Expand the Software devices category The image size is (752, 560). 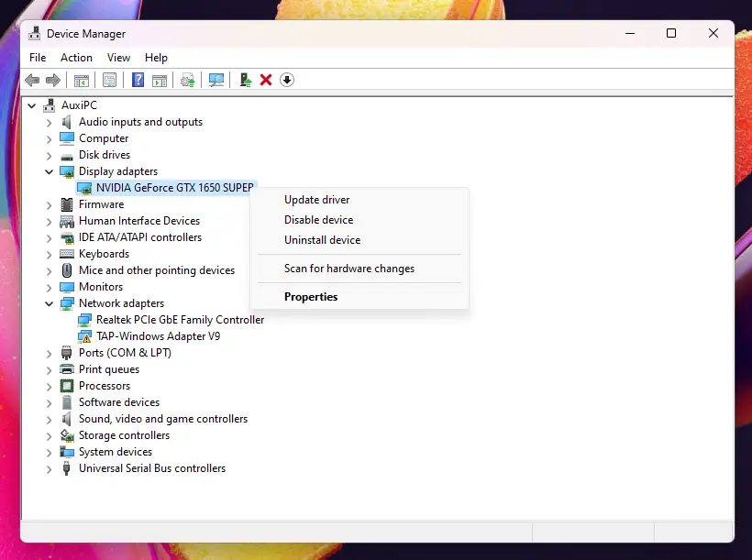tap(49, 402)
